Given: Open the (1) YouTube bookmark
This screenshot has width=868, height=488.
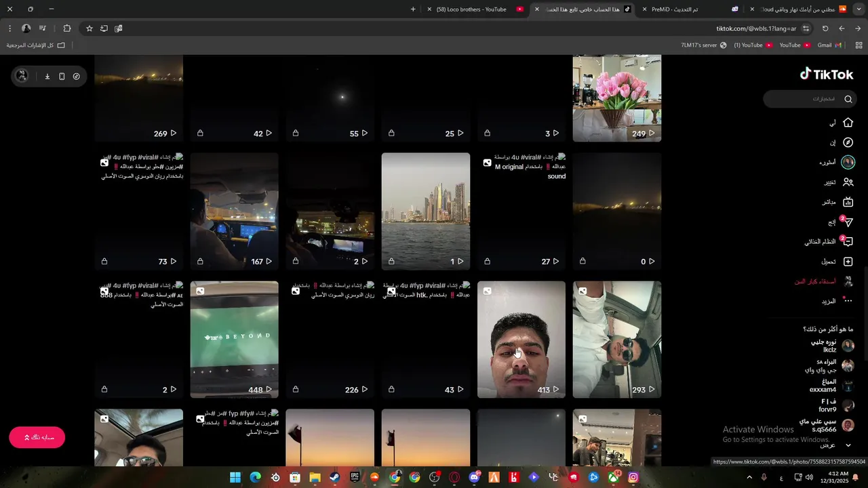Looking at the screenshot, I should [x=753, y=45].
